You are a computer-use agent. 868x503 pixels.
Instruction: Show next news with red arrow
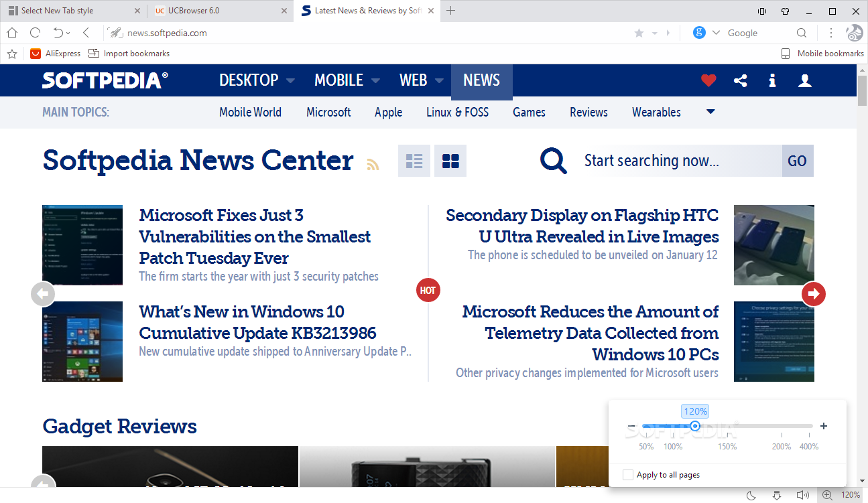pyautogui.click(x=814, y=293)
